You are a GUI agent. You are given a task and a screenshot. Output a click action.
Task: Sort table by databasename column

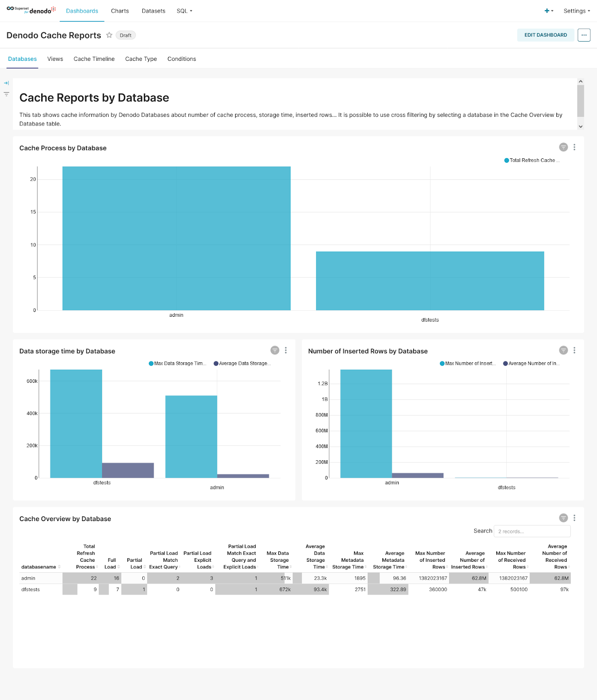click(x=41, y=567)
